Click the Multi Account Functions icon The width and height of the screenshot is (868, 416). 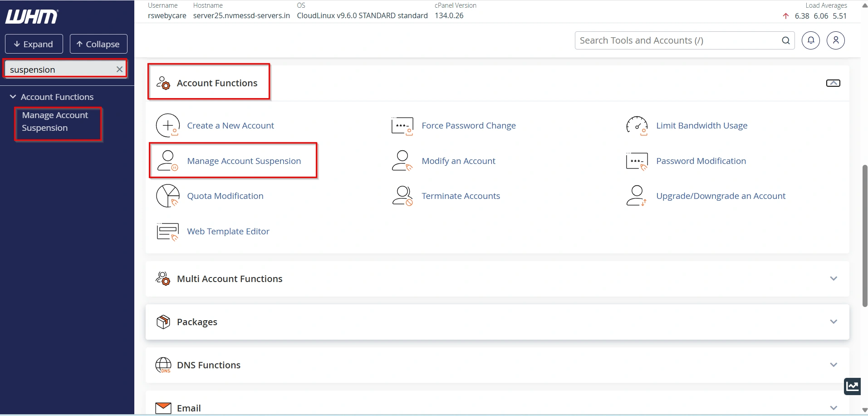[x=163, y=278]
